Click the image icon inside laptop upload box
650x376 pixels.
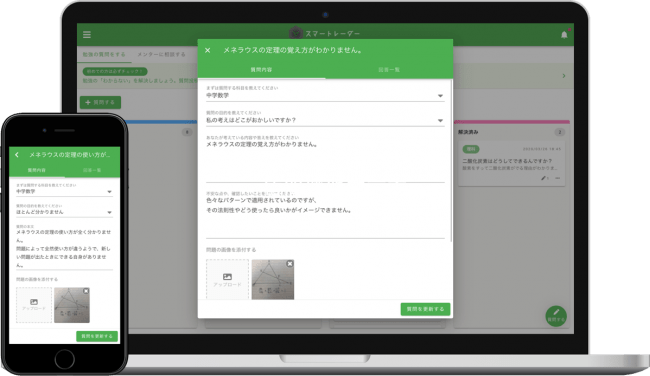pyautogui.click(x=227, y=277)
